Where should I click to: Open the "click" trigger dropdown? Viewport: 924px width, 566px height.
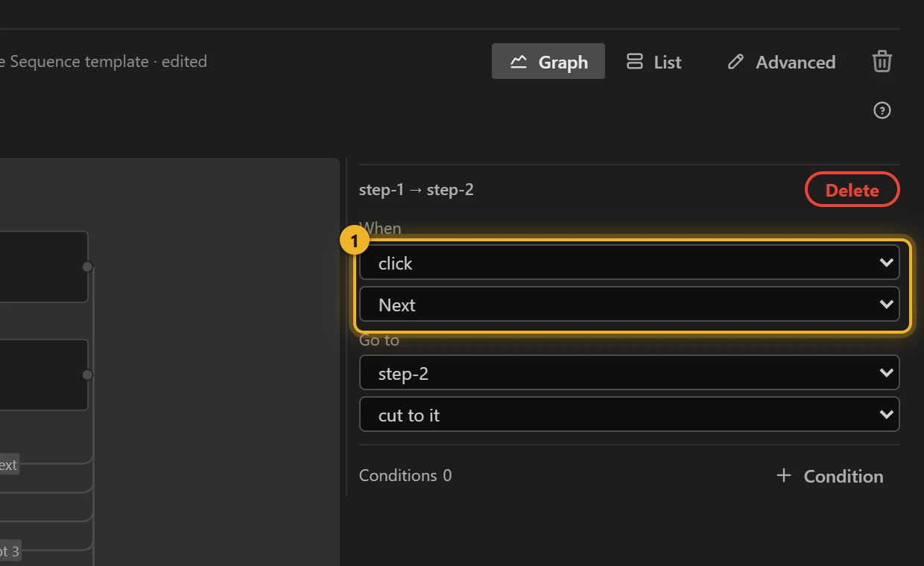(630, 262)
